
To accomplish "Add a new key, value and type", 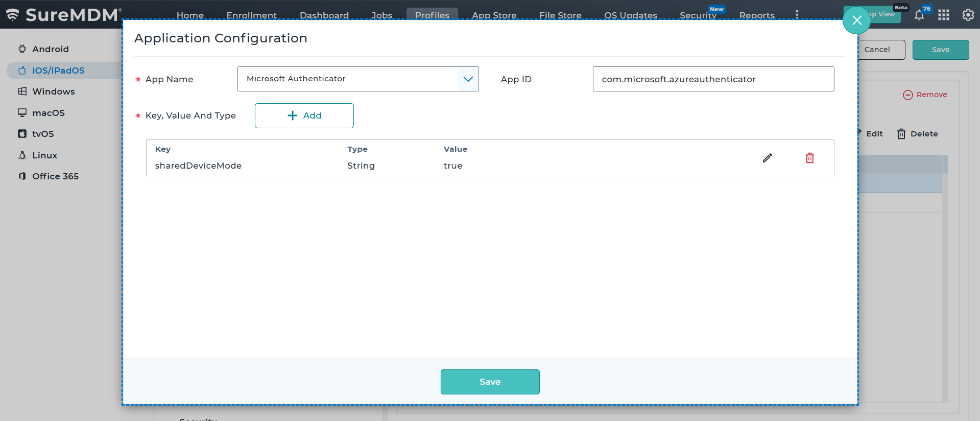I will click(304, 115).
